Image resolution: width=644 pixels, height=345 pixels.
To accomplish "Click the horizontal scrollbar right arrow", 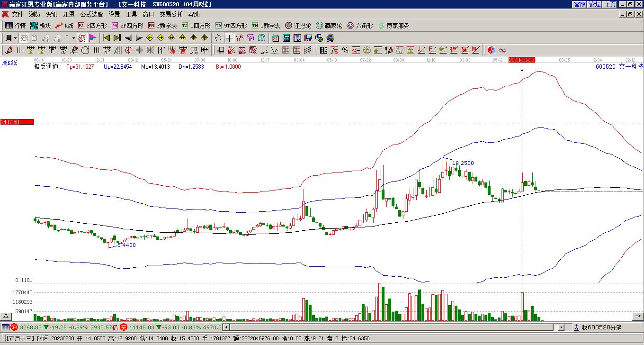I will pos(561,327).
